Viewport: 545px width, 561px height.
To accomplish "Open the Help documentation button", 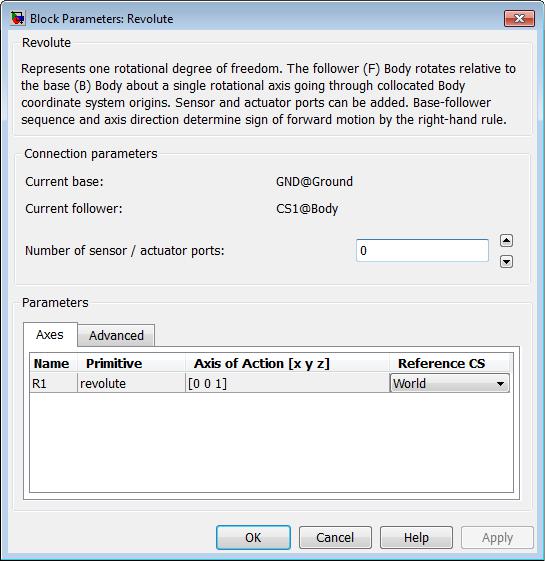I will [416, 537].
